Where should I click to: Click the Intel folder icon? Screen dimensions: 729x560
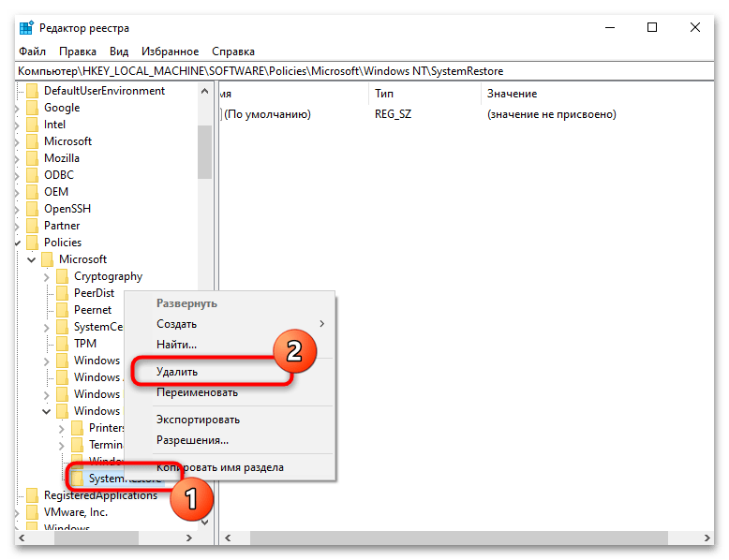coord(32,125)
